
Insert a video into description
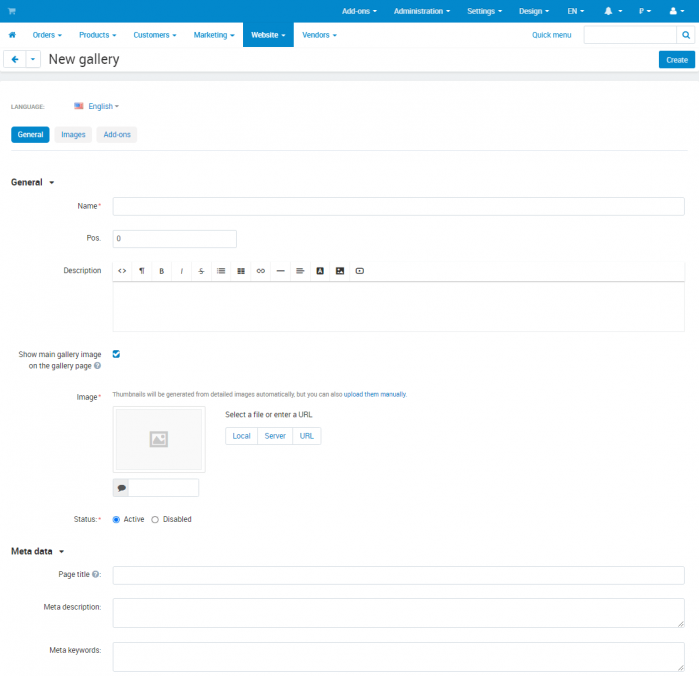click(360, 271)
